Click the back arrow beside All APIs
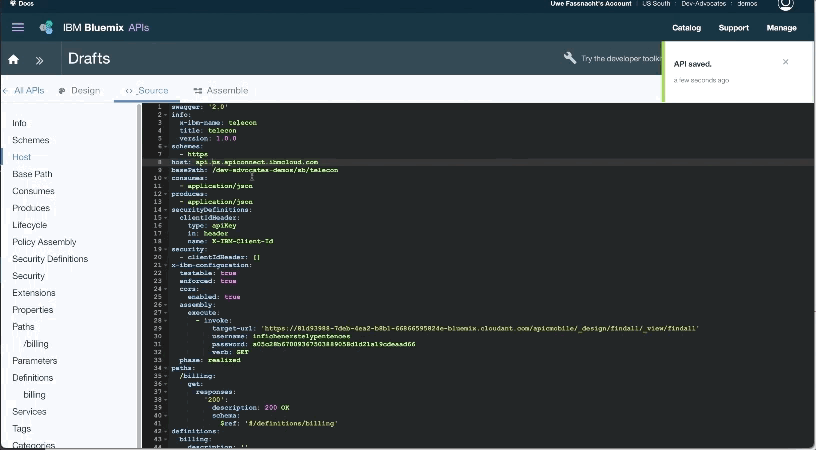 point(5,91)
